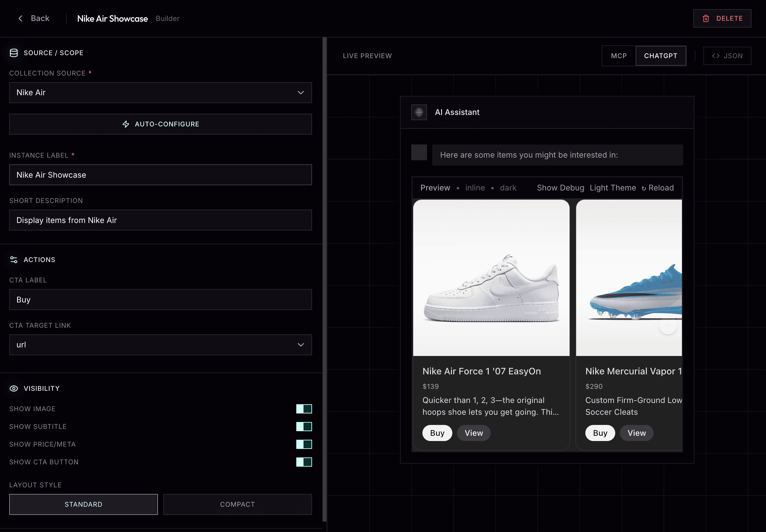
Task: Click Buy on Nike Air Force 1 card
Action: tap(437, 433)
